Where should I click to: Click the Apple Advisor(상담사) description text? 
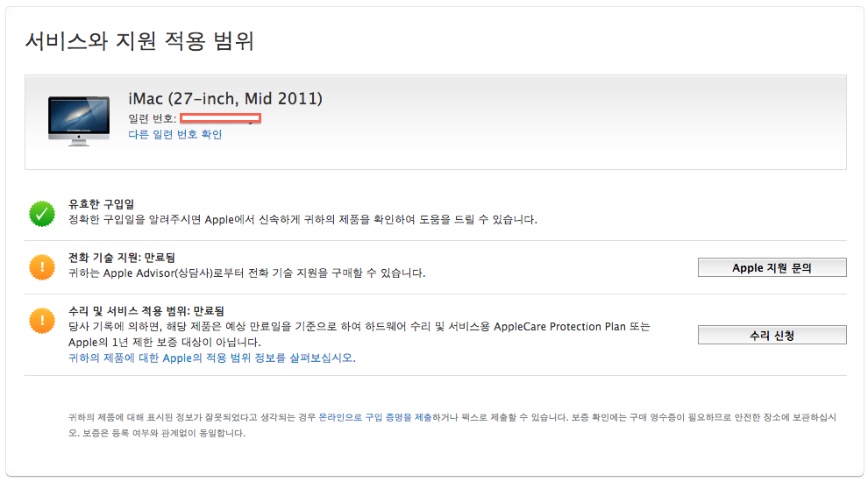click(x=246, y=273)
